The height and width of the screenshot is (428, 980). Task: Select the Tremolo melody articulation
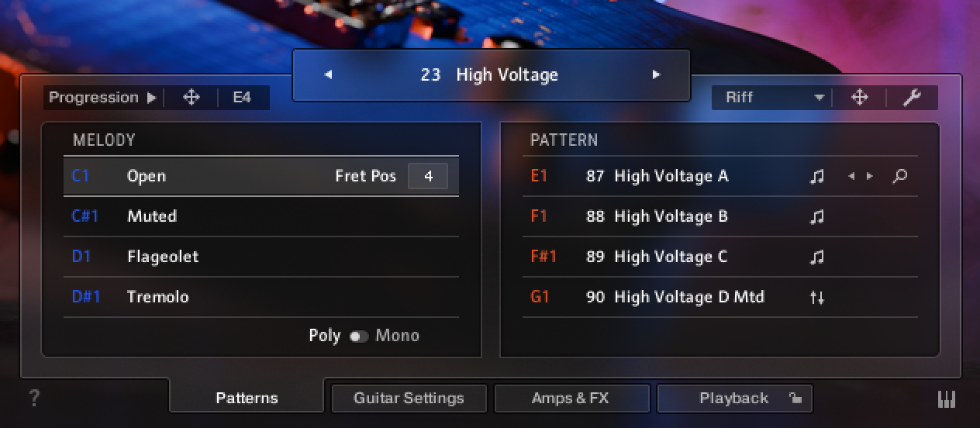coord(261,297)
